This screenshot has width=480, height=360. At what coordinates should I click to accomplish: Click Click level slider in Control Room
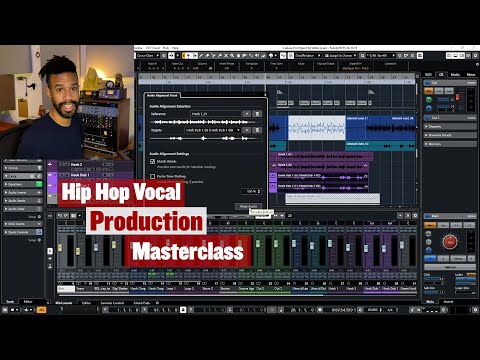click(x=433, y=279)
